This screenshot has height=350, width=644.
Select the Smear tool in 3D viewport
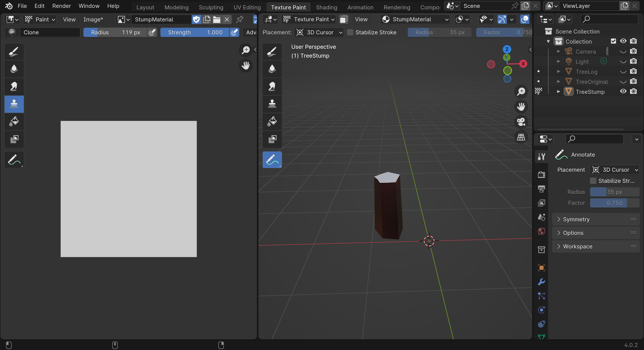[x=272, y=86]
